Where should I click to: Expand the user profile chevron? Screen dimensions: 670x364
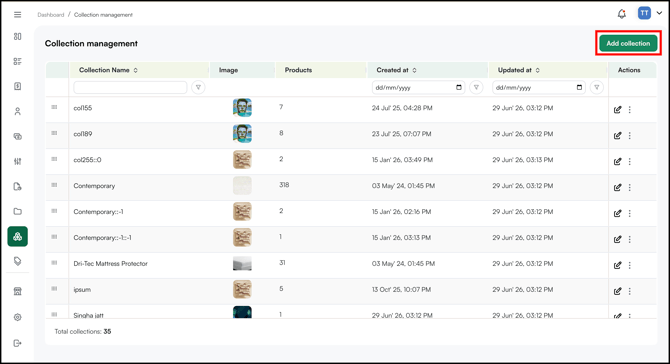(x=659, y=13)
